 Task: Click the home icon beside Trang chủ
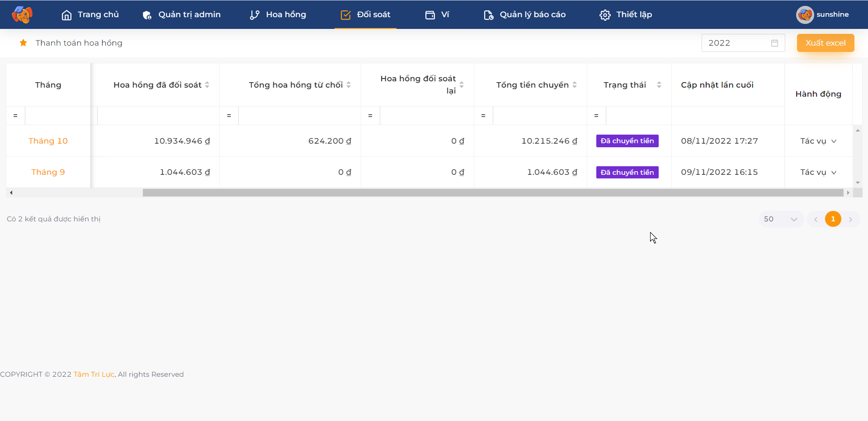pos(66,15)
